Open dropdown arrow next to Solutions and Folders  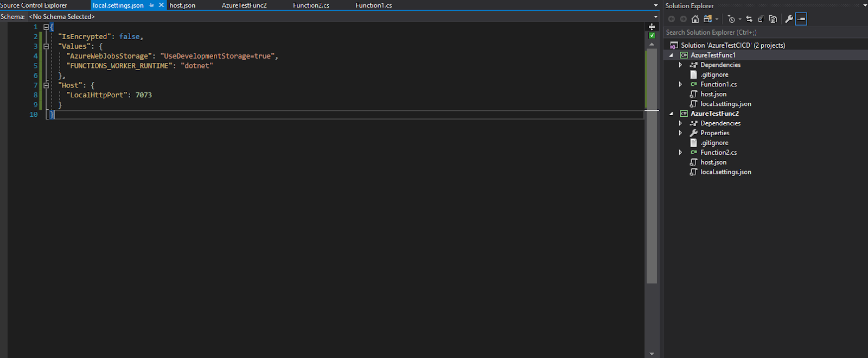coord(717,19)
